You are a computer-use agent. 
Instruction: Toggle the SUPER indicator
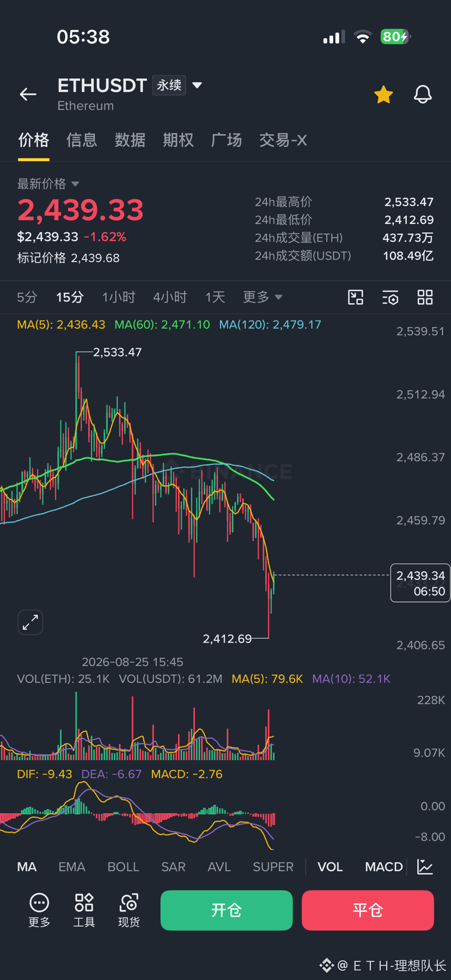pyautogui.click(x=273, y=867)
